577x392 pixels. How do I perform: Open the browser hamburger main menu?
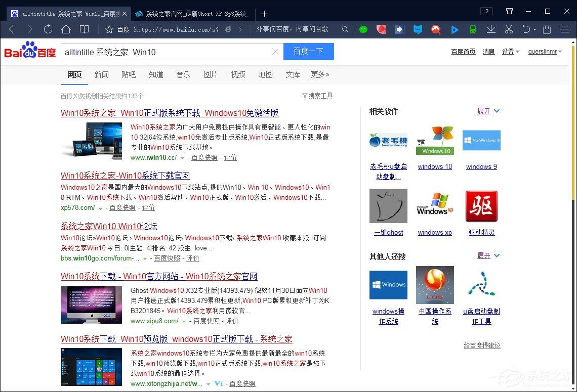[x=565, y=29]
